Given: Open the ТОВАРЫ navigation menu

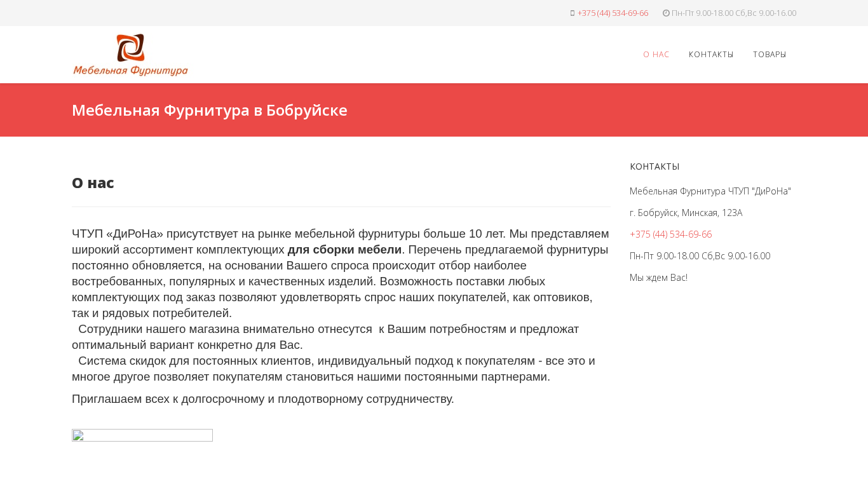Looking at the screenshot, I should pos(769,55).
